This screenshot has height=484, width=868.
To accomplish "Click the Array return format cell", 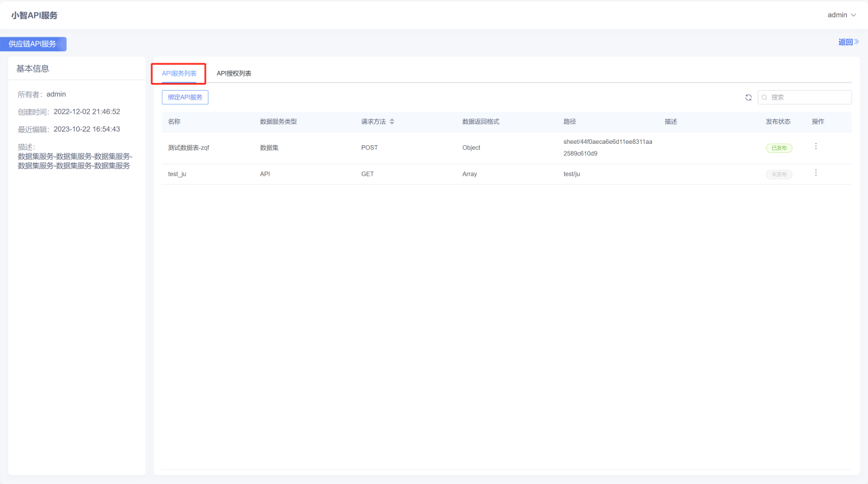I will (x=469, y=174).
